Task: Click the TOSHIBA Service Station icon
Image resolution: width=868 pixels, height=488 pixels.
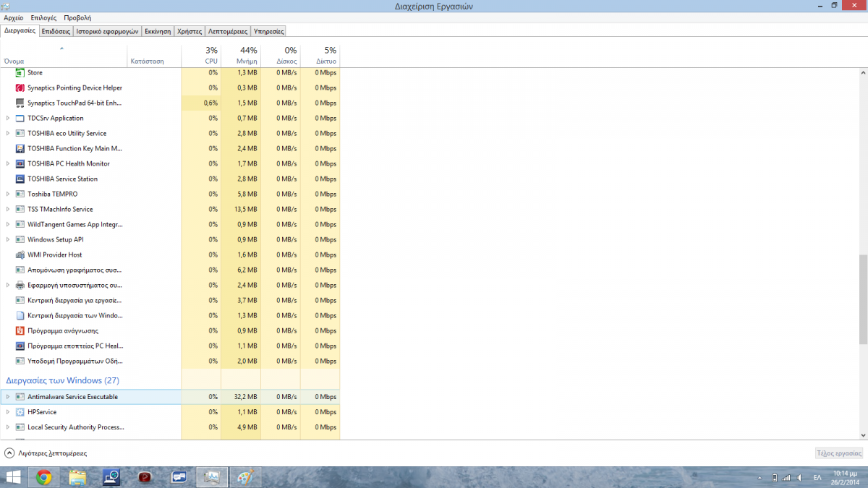Action: coord(20,179)
